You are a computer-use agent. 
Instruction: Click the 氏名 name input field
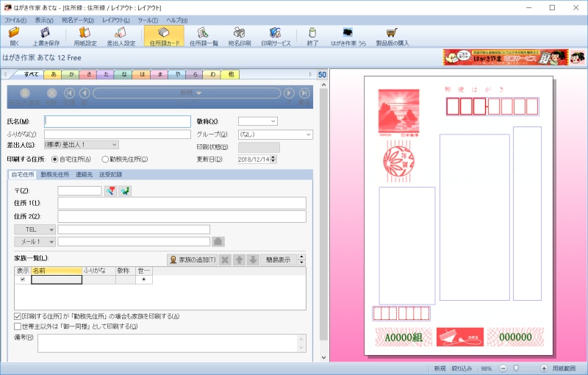[x=117, y=121]
